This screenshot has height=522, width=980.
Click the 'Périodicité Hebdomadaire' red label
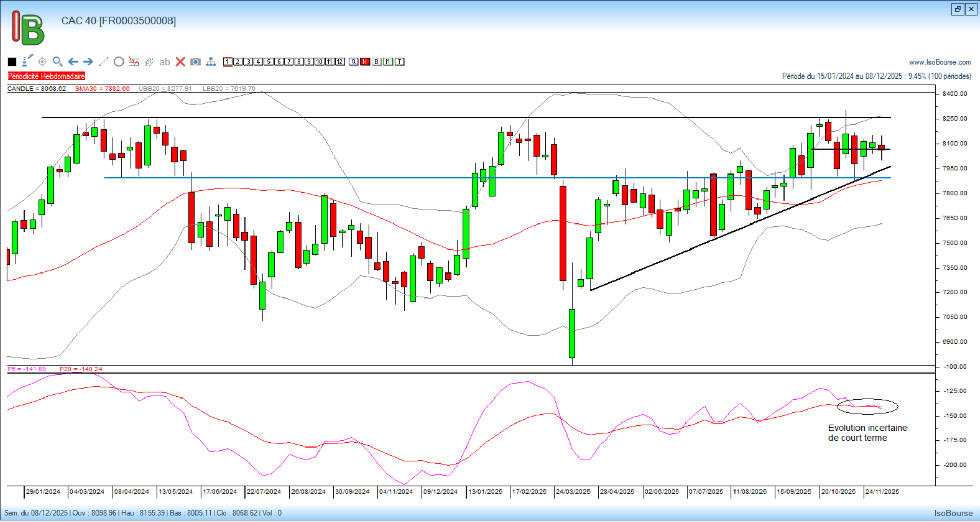[46, 76]
